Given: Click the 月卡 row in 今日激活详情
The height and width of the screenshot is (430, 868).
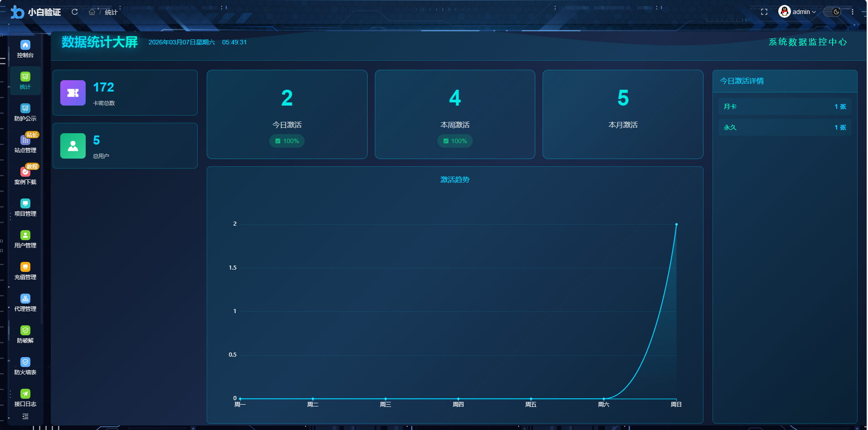Looking at the screenshot, I should pos(785,106).
